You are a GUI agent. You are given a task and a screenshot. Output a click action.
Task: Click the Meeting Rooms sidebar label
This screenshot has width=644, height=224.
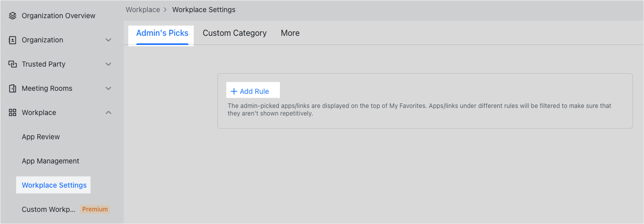(47, 88)
